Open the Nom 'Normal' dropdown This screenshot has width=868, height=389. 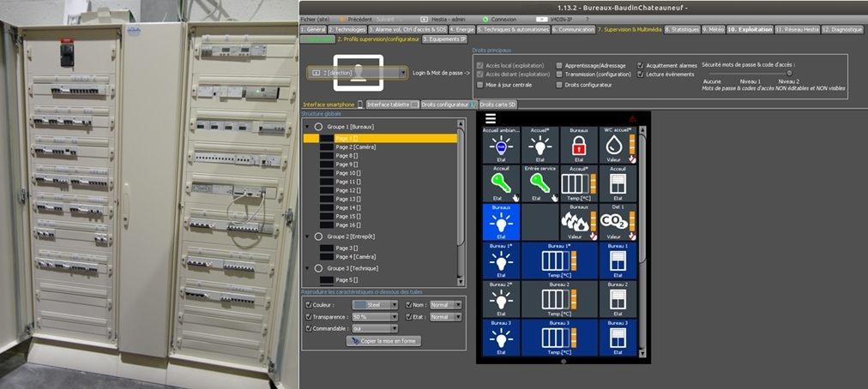pyautogui.click(x=446, y=305)
